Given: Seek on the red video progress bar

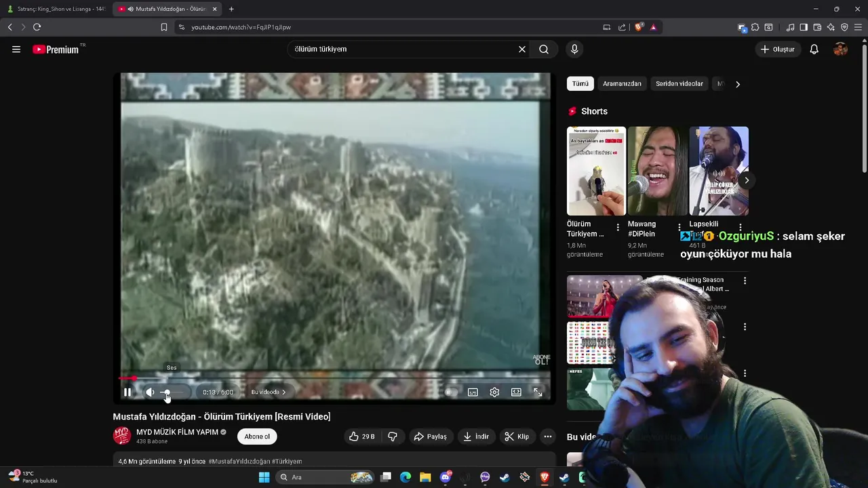Looking at the screenshot, I should [x=335, y=378].
